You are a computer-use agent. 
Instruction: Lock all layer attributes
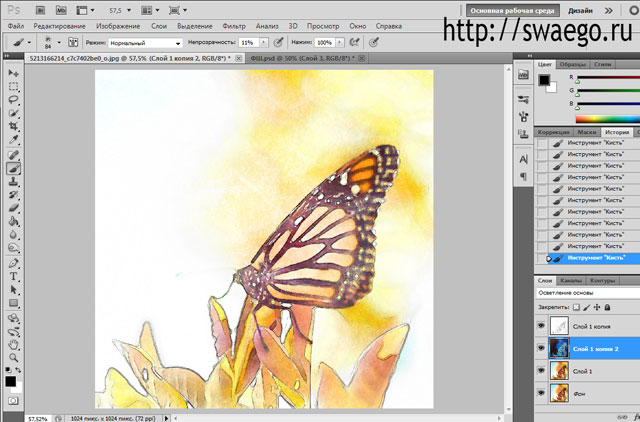click(608, 307)
